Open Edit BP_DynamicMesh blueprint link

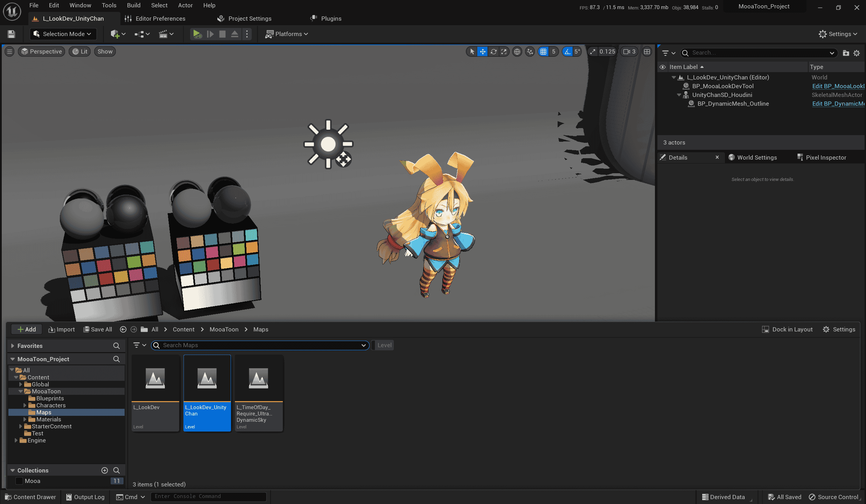pos(838,104)
